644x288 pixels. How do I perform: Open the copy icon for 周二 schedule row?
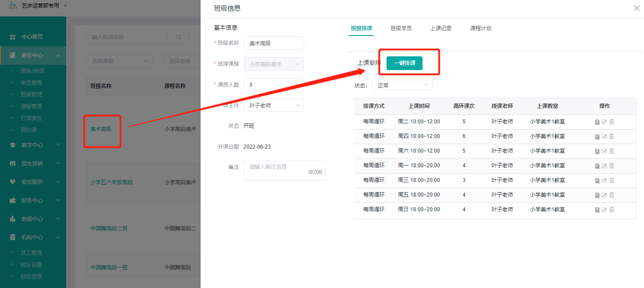[x=597, y=121]
